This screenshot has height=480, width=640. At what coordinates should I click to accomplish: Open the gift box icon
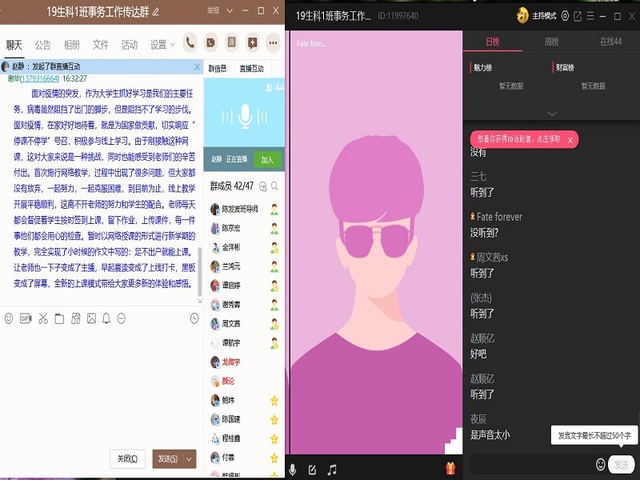[x=450, y=469]
